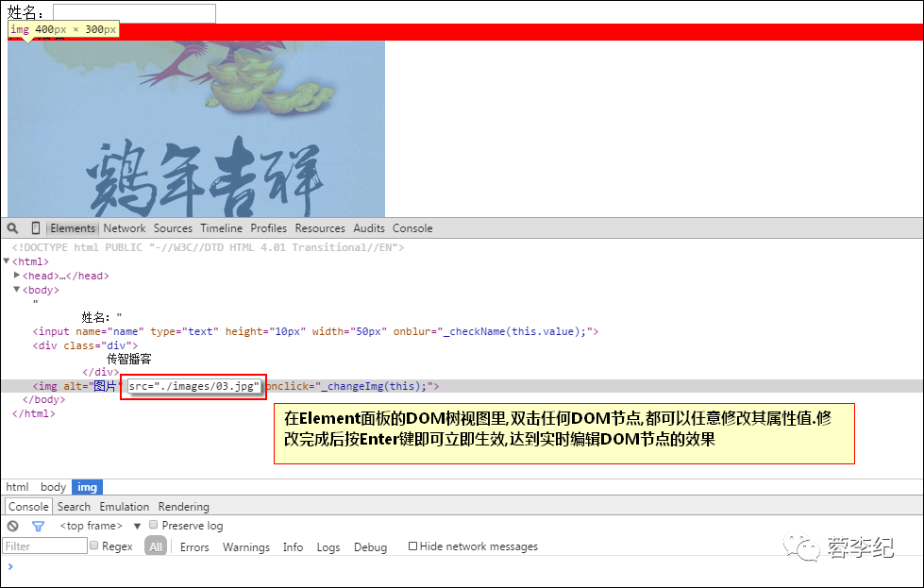Select the All messages filter button
The image size is (924, 588).
pos(155,546)
